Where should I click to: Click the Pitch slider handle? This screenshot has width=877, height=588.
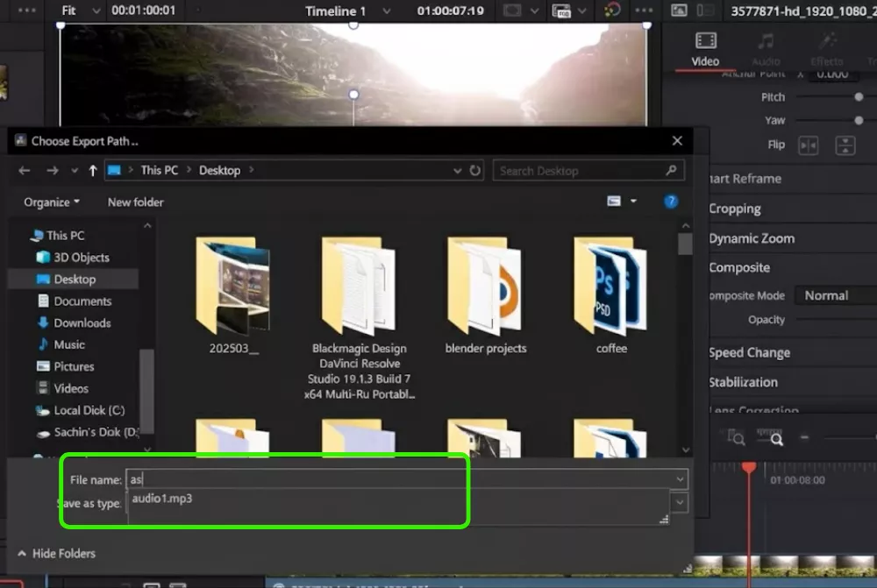point(859,97)
